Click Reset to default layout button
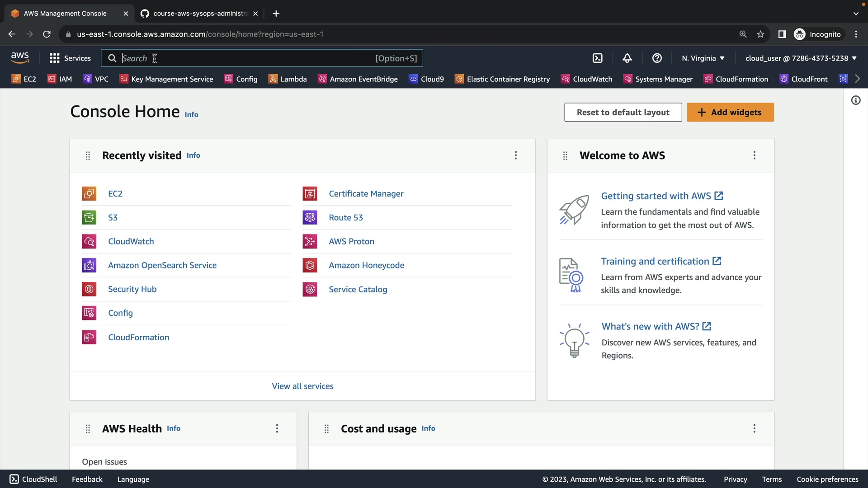This screenshot has width=868, height=488. (x=623, y=113)
